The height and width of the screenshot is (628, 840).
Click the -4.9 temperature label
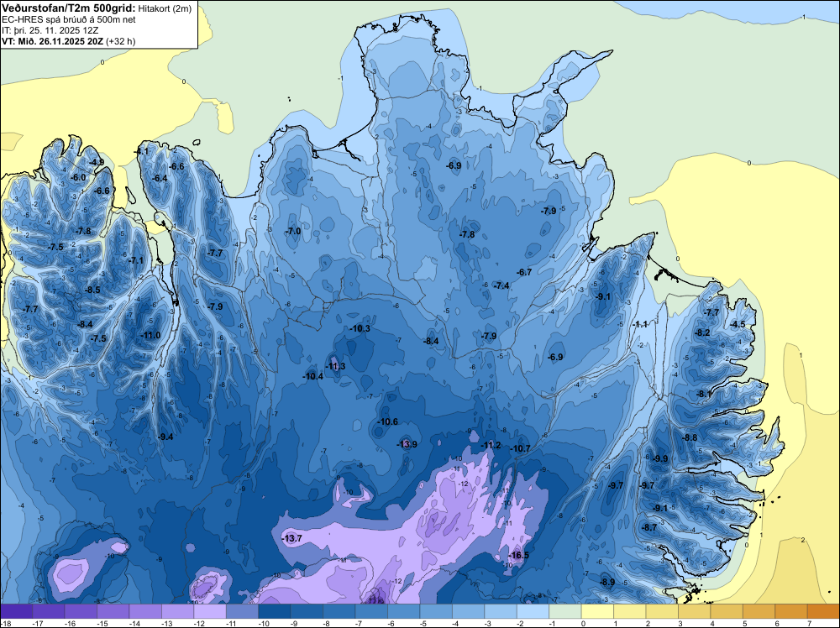tap(97, 162)
